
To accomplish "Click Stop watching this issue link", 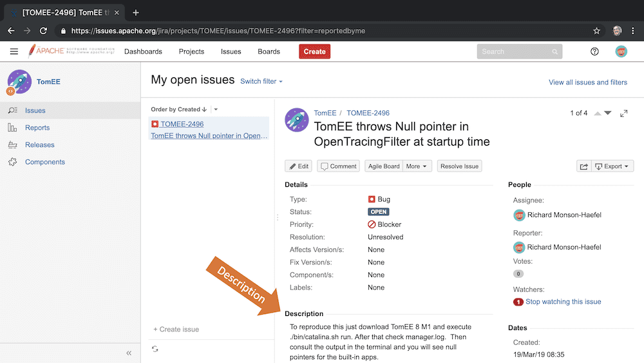I will [563, 302].
